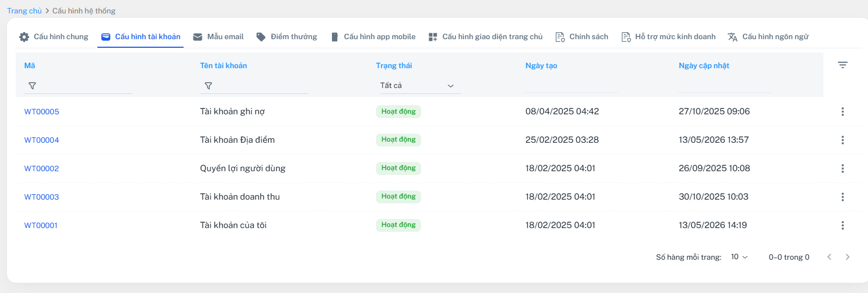Open three-dot menu for WT00003 row
This screenshot has width=868, height=293.
coord(842,197)
